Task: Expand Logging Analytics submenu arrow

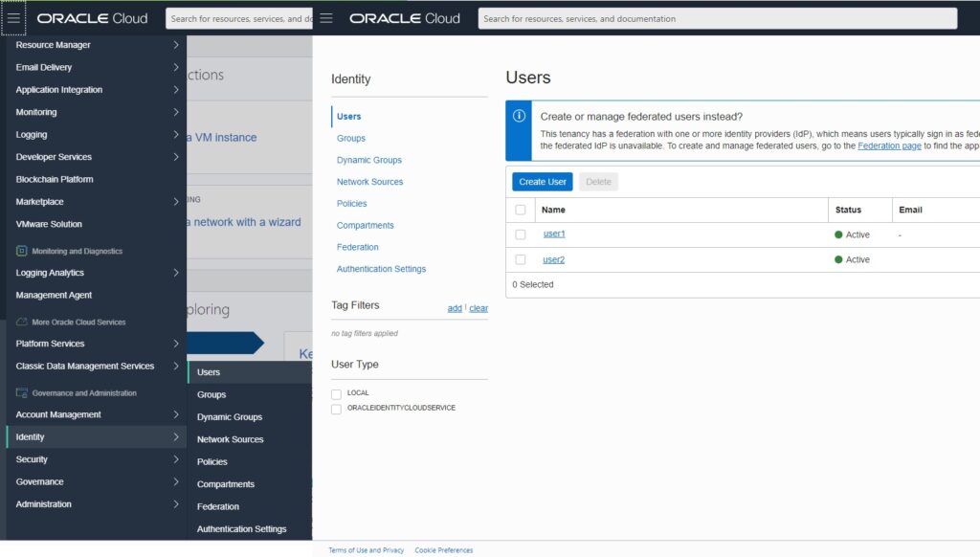Action: [x=176, y=273]
